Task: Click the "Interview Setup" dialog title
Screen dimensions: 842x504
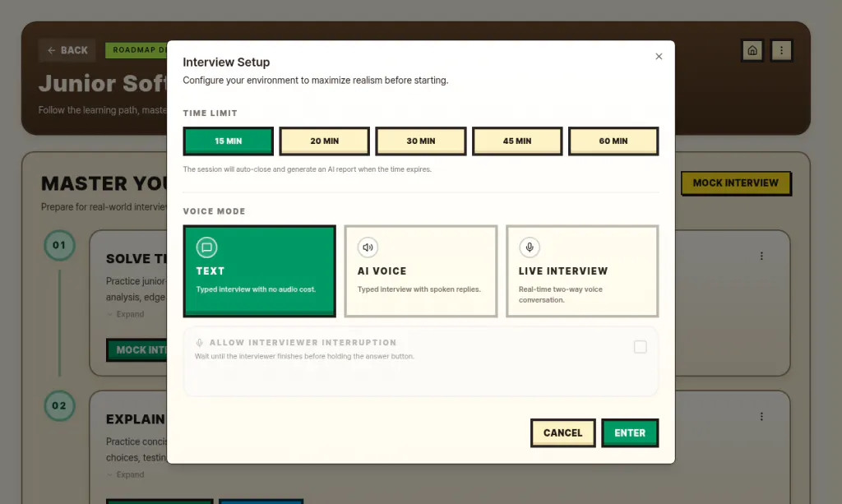Action: pyautogui.click(x=226, y=62)
